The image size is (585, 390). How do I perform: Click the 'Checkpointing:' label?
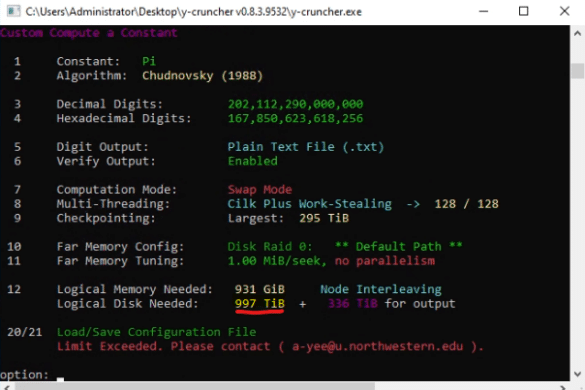pos(106,218)
